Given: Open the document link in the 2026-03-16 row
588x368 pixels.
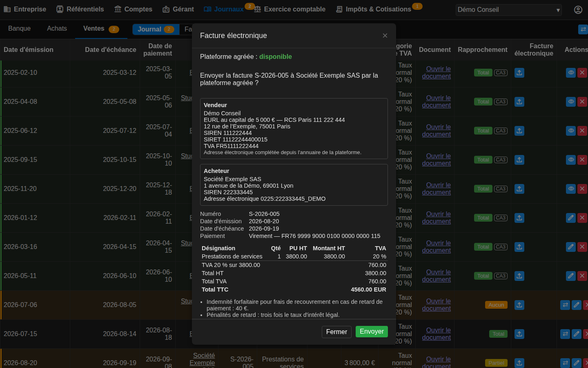Looking at the screenshot, I should click(437, 247).
